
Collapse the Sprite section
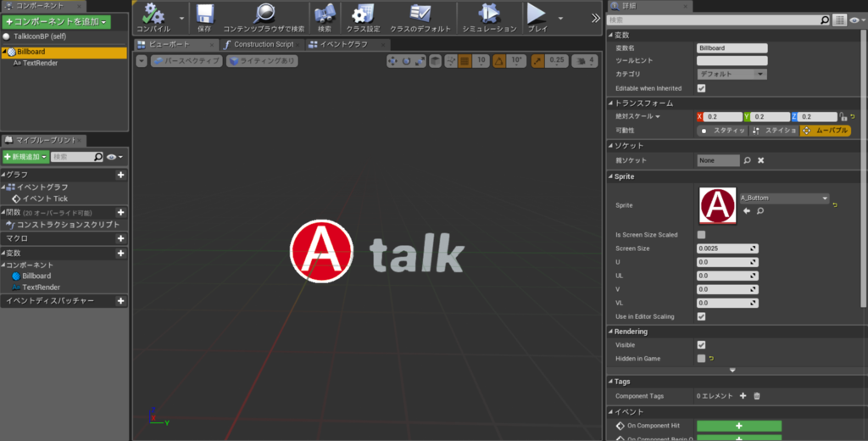tap(610, 176)
